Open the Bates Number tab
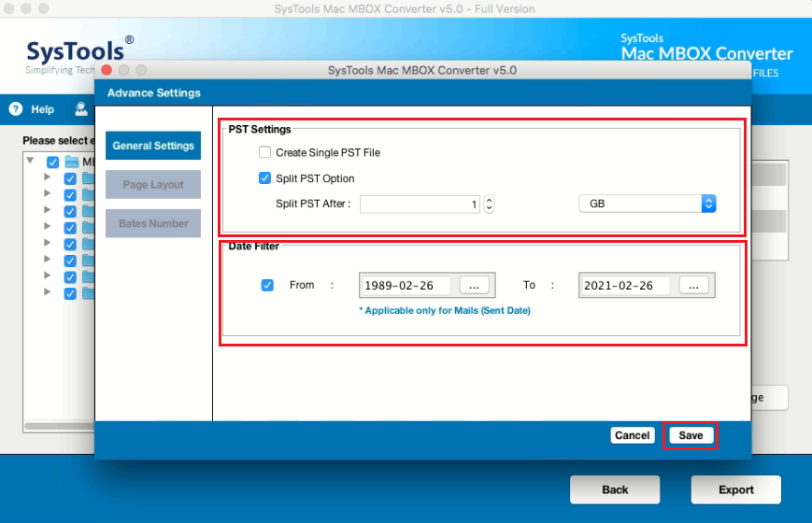The height and width of the screenshot is (523, 812). point(153,223)
